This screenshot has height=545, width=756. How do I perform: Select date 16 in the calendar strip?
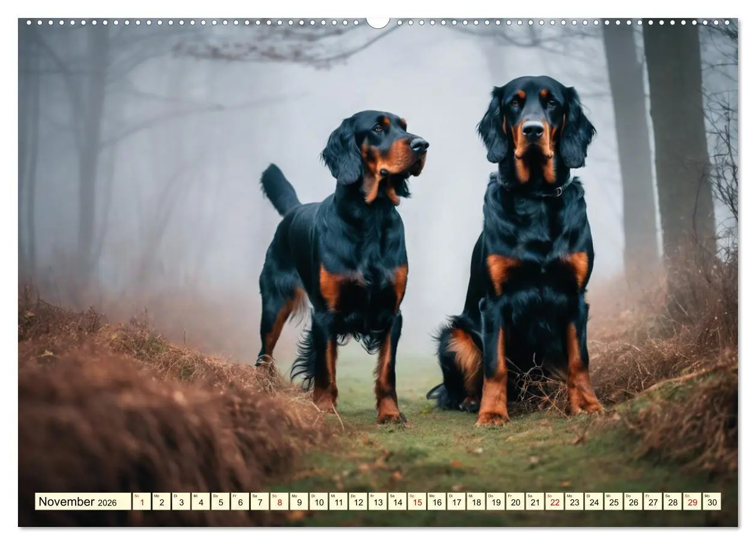tap(436, 502)
